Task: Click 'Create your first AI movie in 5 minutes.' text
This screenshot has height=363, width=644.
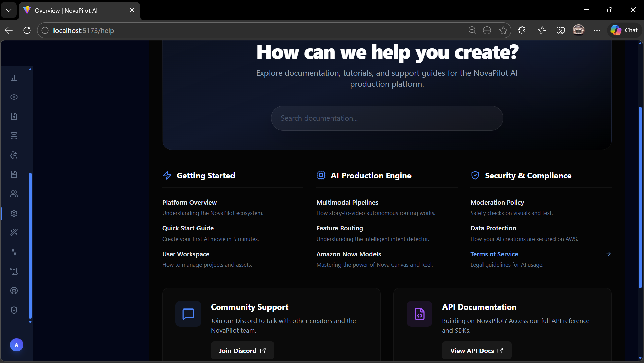Action: [x=211, y=239]
